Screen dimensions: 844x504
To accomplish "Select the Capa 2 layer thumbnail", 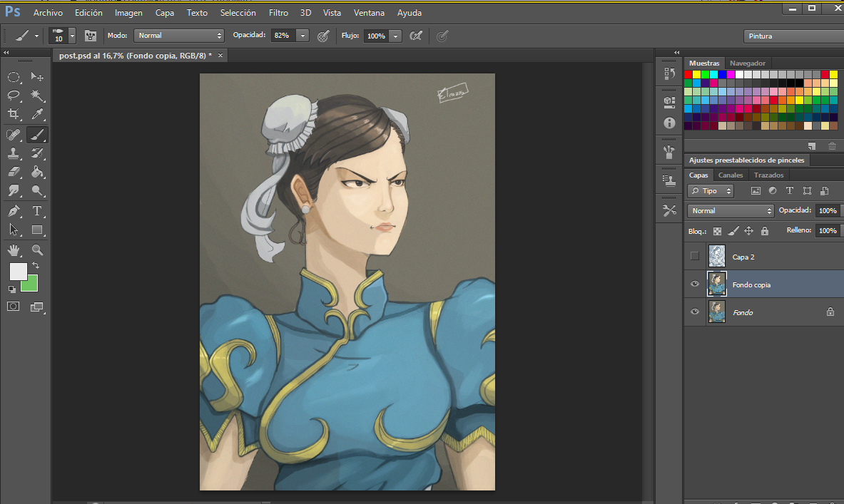I will click(717, 257).
